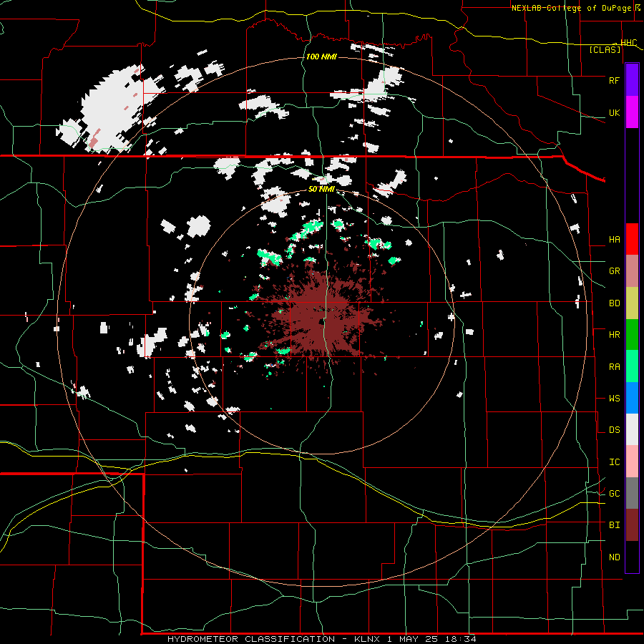This screenshot has width=644, height=644.
Task: Click the UK magenta legend swatch
Action: [x=632, y=112]
